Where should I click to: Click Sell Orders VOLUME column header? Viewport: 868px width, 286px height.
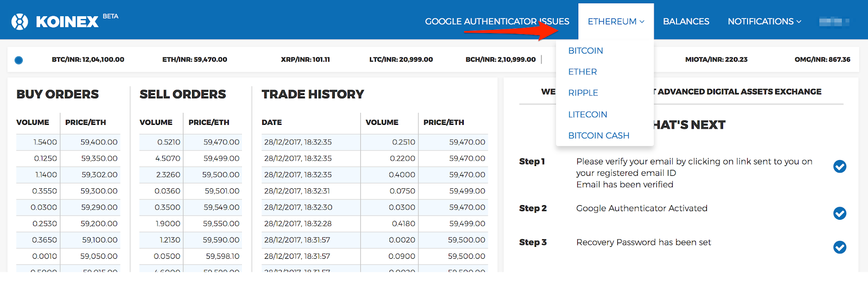[156, 123]
